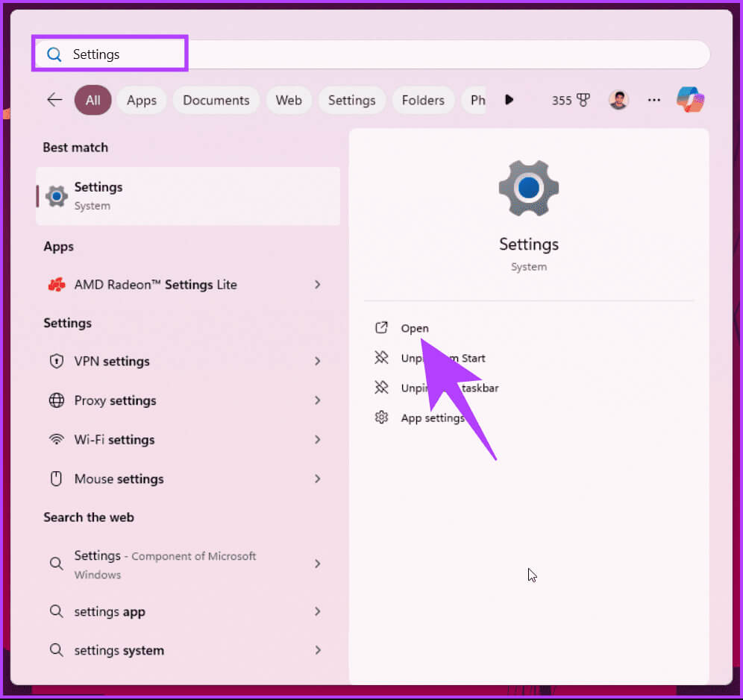The image size is (743, 700).
Task: Expand the Mouse settings chevron
Action: pos(318,479)
